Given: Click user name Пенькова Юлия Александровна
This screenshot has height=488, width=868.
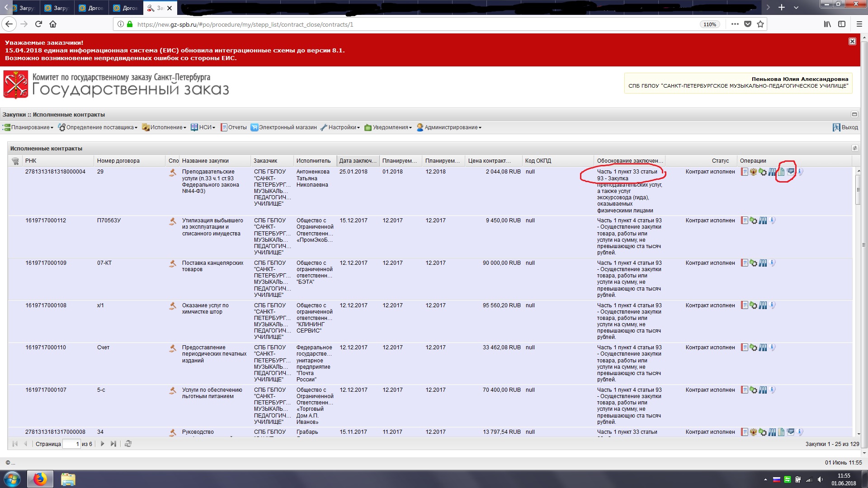Looking at the screenshot, I should (800, 79).
